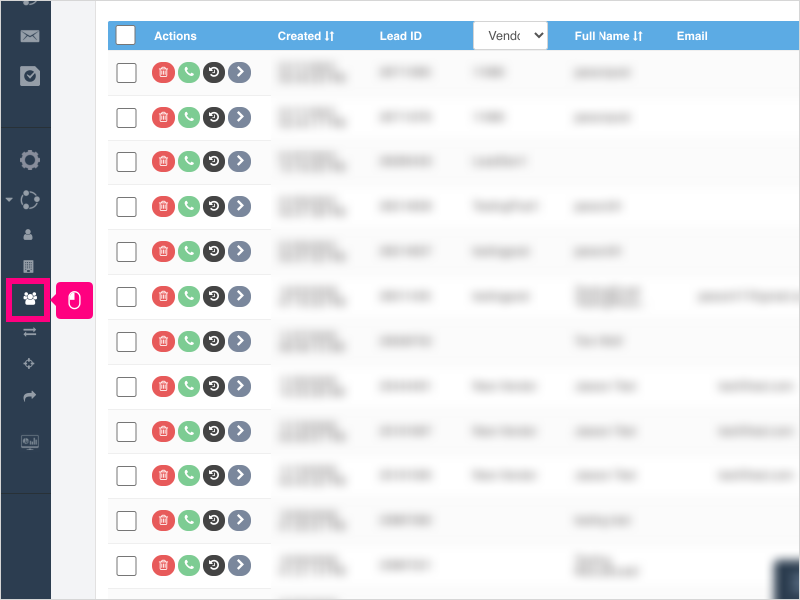
Task: Call the lead in the fourth row
Action: tap(189, 207)
